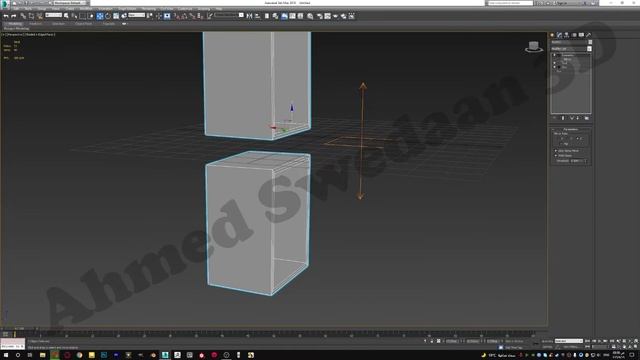Screen dimensions: 640x360
Task: Click the Select and Place tool
Action: coord(124,16)
